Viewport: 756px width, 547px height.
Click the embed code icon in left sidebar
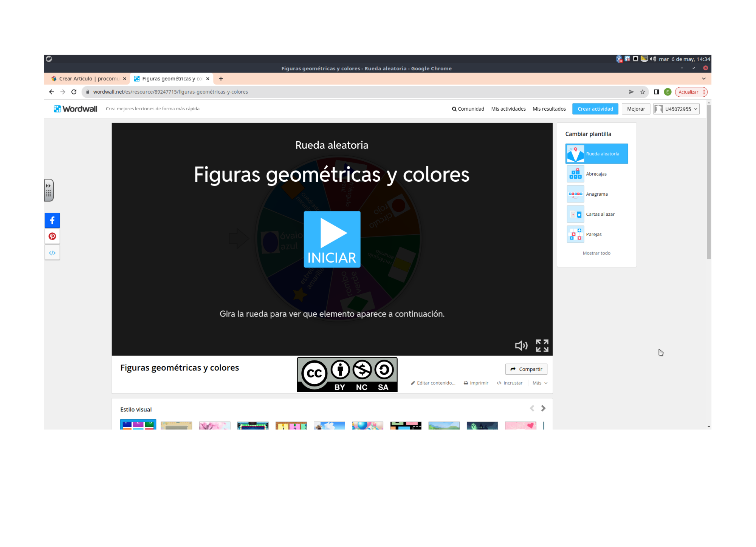[52, 253]
